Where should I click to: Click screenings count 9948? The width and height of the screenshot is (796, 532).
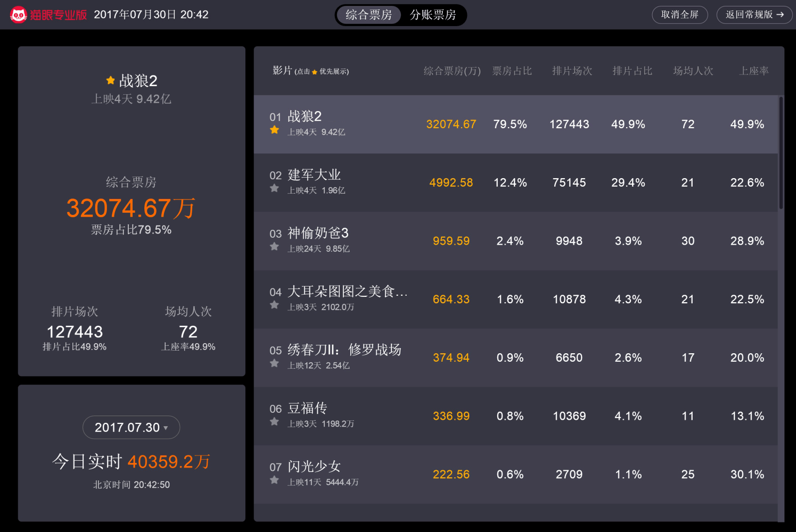point(569,241)
